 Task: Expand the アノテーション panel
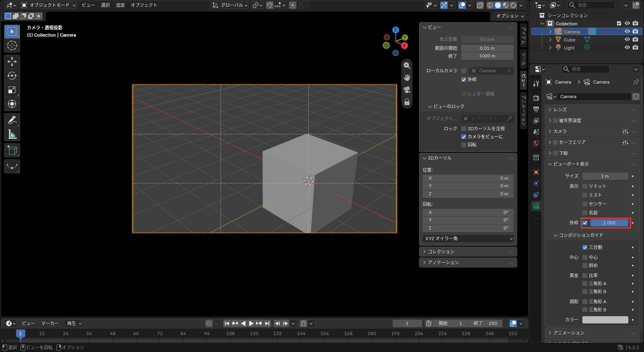[x=468, y=263]
